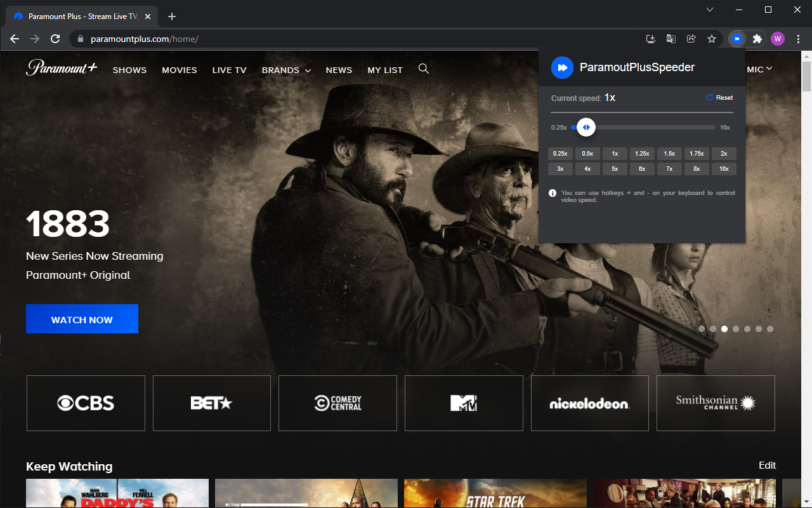812x508 pixels.
Task: Edit the Keep Watching list
Action: point(768,465)
